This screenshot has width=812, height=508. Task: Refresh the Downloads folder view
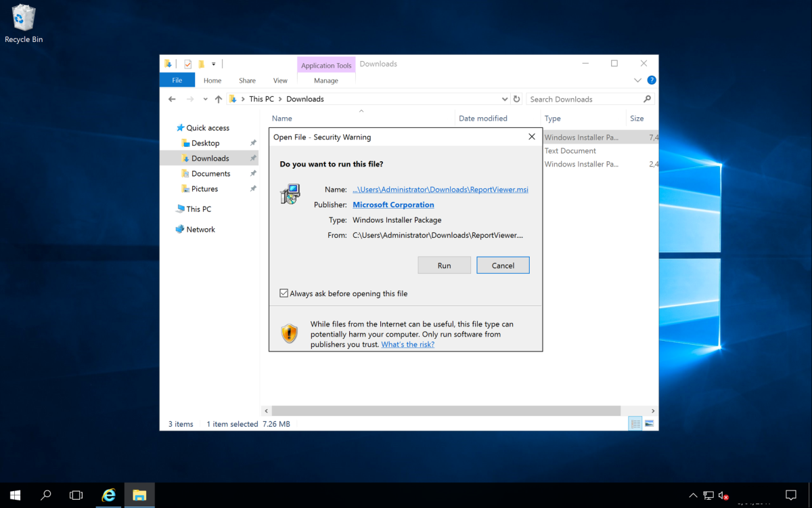pyautogui.click(x=516, y=98)
